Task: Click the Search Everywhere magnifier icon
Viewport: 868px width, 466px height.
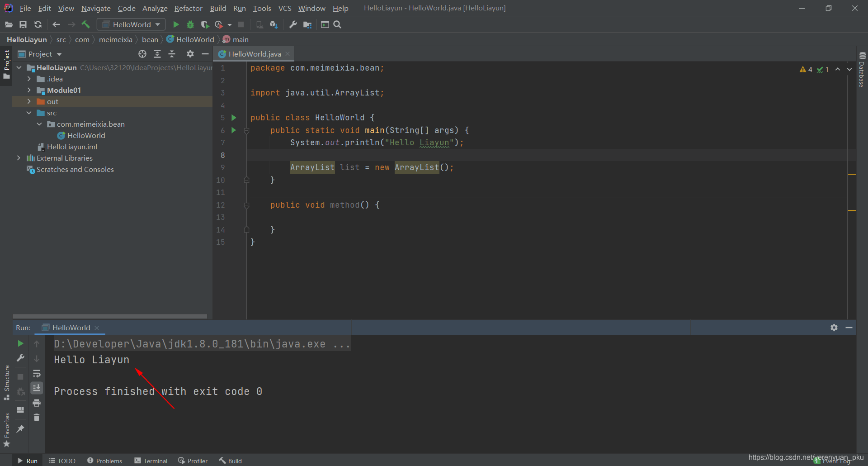Action: click(x=337, y=24)
